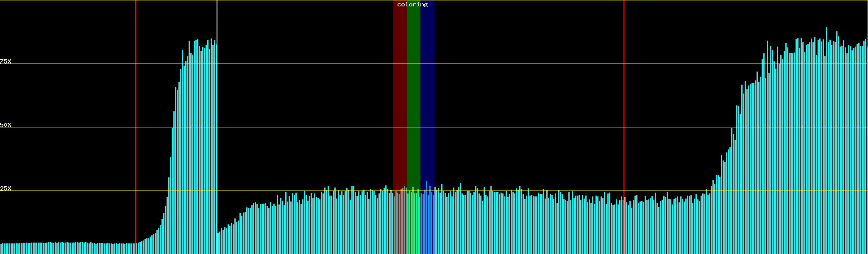
Task: Click the yellow border line at the top edge
Action: tap(509, 0)
